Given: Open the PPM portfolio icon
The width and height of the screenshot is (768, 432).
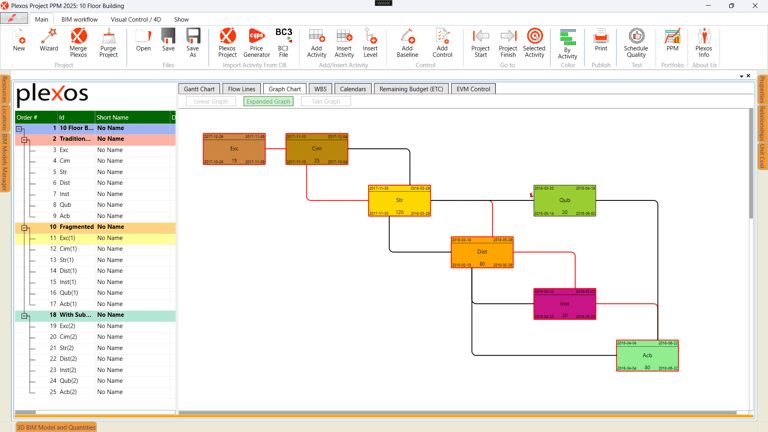Looking at the screenshot, I should 672,40.
